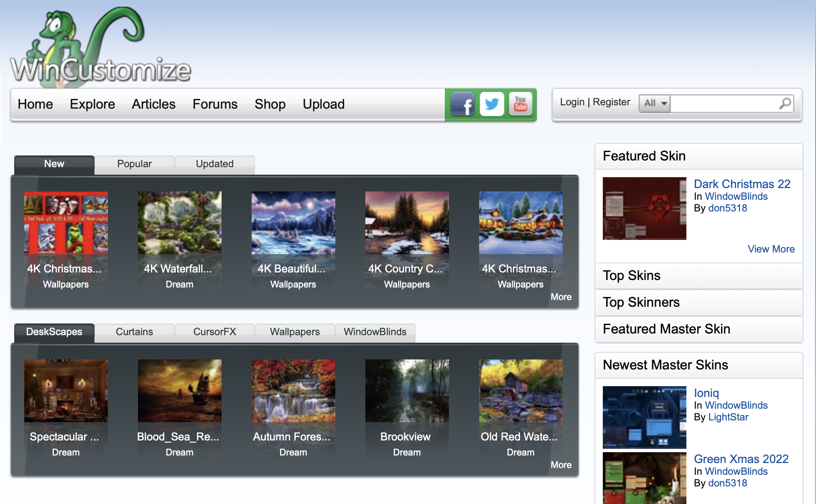Open the Shop menu
Image resolution: width=816 pixels, height=504 pixels.
[270, 104]
